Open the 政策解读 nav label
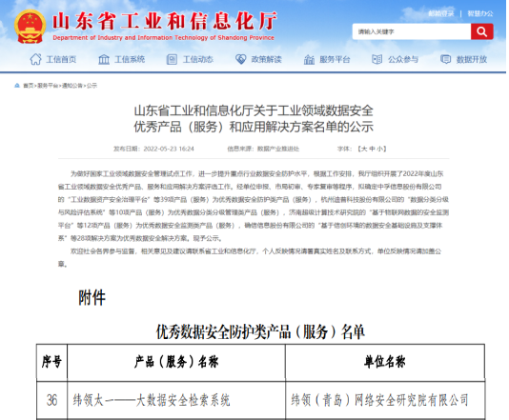This screenshot has height=420, width=509. pyautogui.click(x=267, y=59)
